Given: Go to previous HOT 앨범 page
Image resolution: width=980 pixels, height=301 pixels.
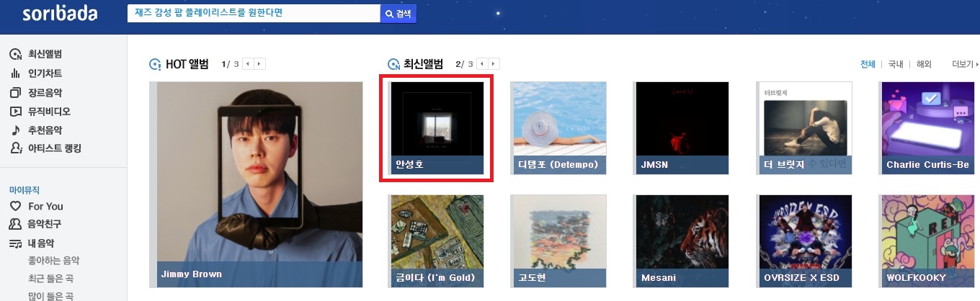Looking at the screenshot, I should (248, 64).
